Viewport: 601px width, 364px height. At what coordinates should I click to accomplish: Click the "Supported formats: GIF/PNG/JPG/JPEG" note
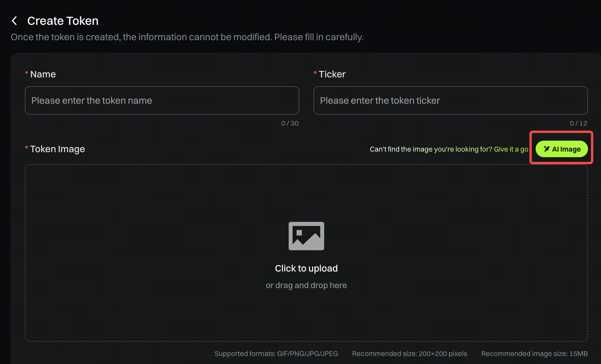point(276,354)
